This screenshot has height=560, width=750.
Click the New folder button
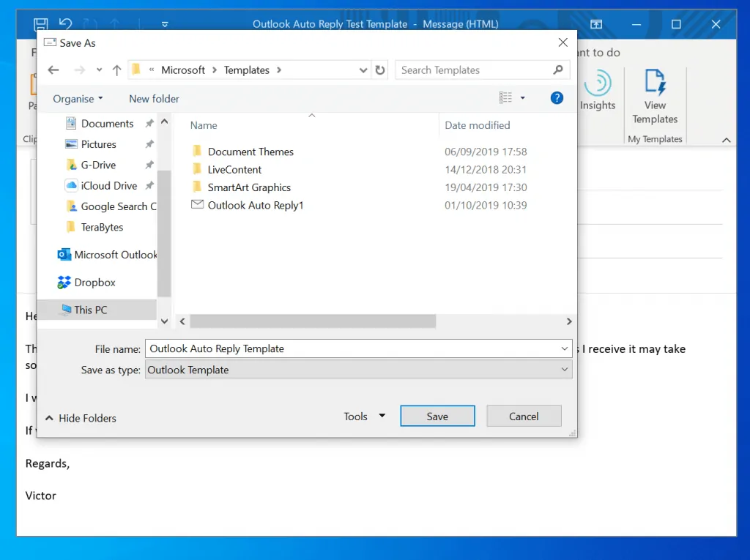click(x=154, y=99)
